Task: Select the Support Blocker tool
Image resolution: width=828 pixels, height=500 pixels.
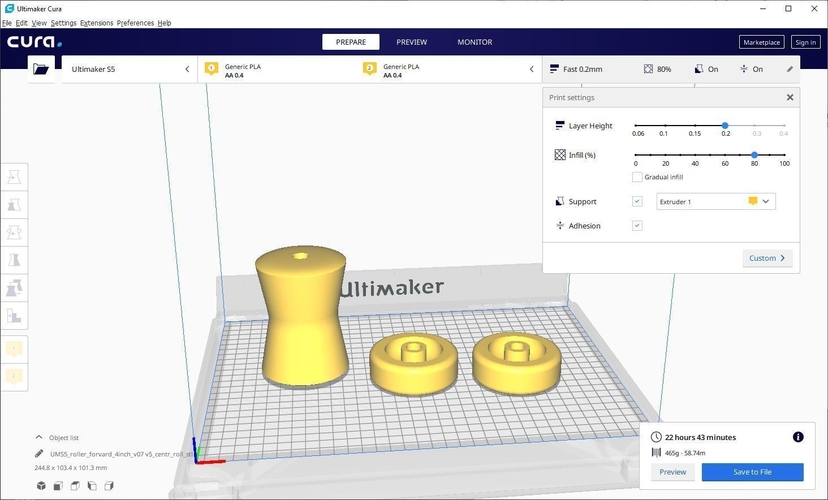Action: click(x=14, y=316)
